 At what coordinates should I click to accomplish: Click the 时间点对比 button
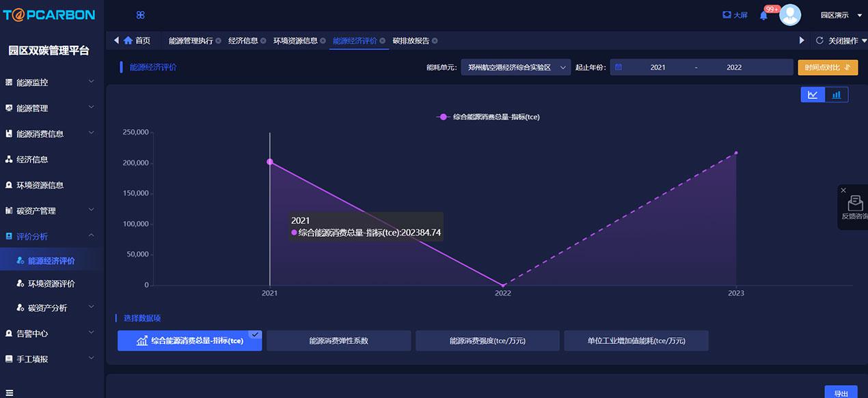827,68
